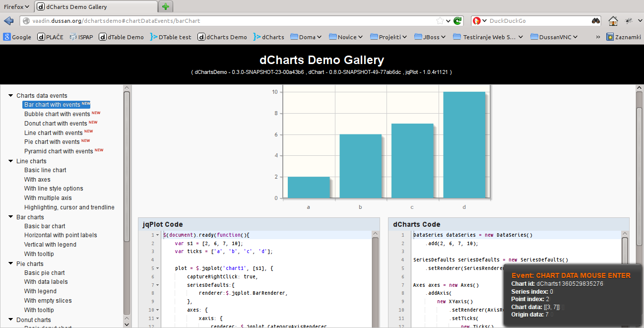Viewport: 644px width, 328px height.
Task: Open the dCharts Demo bookmark
Action: pyautogui.click(x=222, y=37)
